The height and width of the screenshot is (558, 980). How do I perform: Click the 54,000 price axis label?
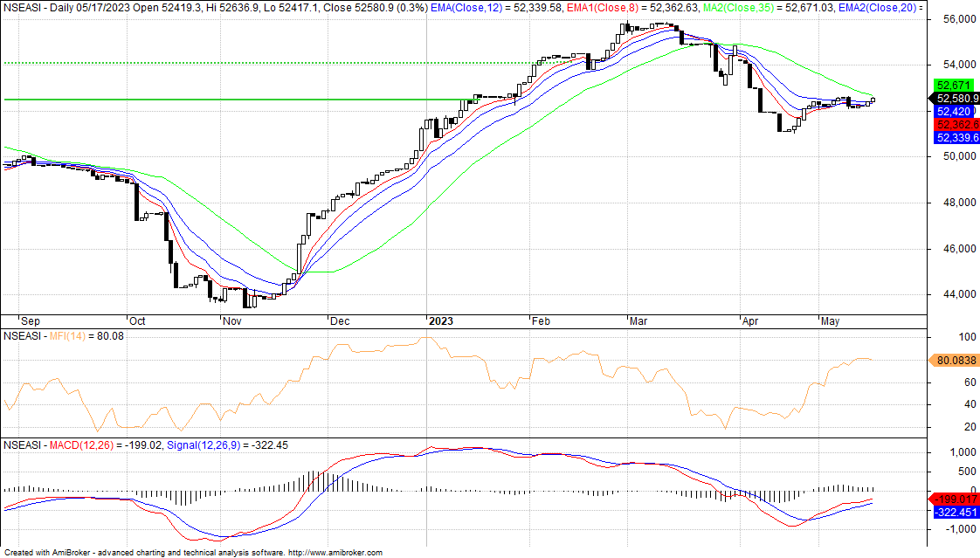pyautogui.click(x=959, y=65)
